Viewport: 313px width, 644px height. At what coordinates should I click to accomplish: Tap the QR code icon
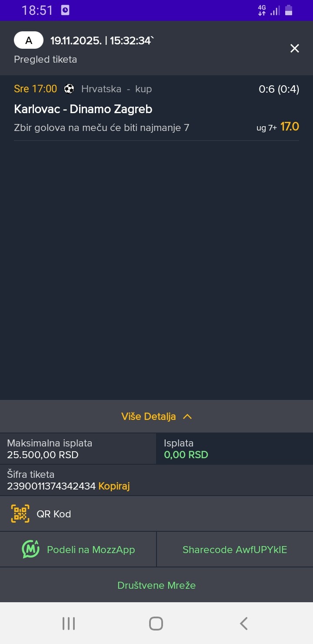(20, 514)
